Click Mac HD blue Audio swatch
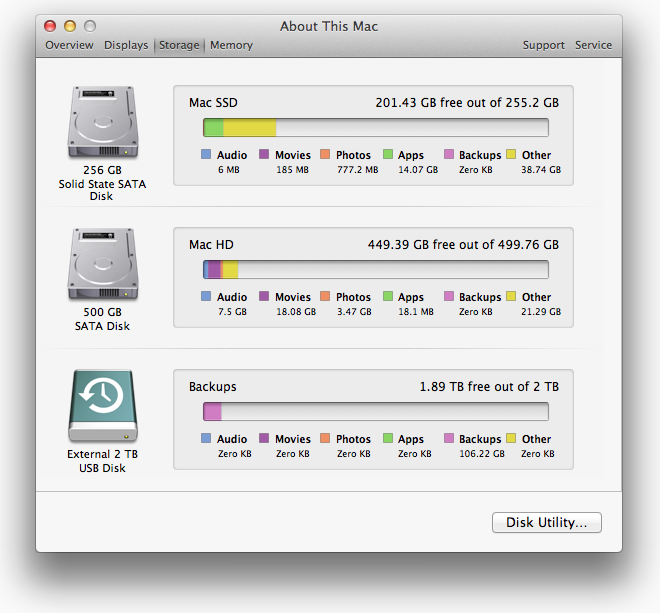Screen dimensions: 660x613 206,296
